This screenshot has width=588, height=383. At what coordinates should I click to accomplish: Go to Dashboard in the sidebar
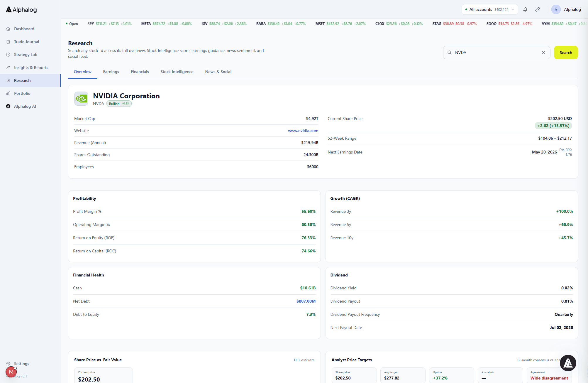pos(30,29)
